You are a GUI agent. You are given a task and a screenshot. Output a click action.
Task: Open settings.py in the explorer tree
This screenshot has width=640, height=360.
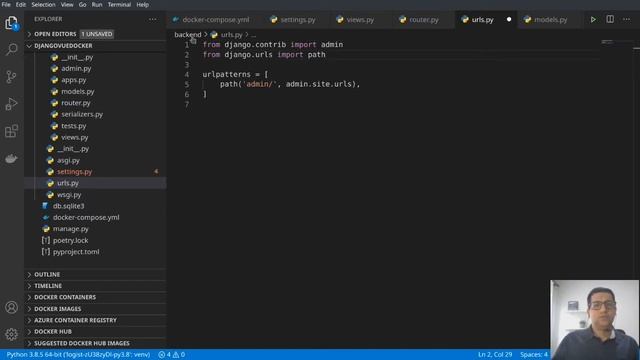point(74,172)
